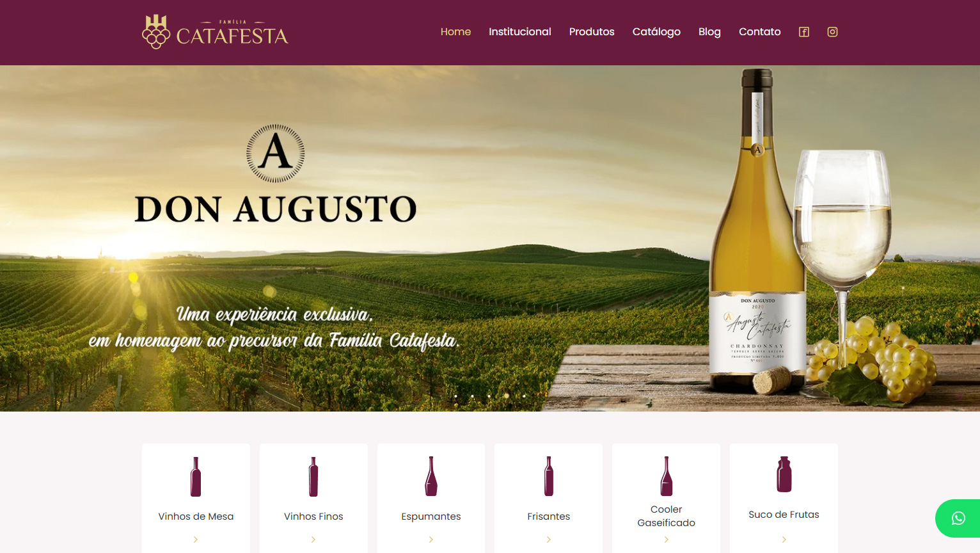
Task: Click the Vinhos Finos bottle icon
Action: 313,477
